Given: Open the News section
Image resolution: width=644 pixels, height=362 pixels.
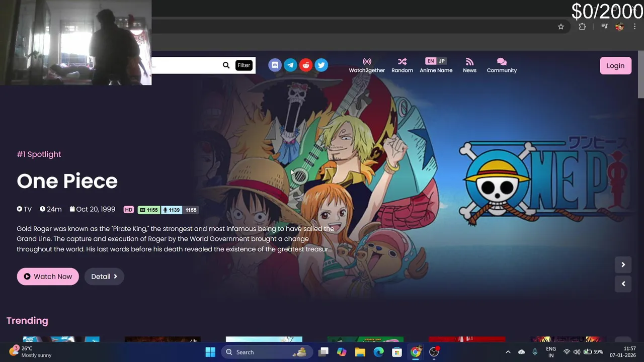Looking at the screenshot, I should point(469,65).
